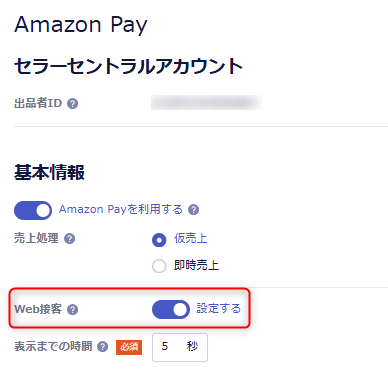
Task: Choose the 即時売上 radio option
Action: coord(159,266)
